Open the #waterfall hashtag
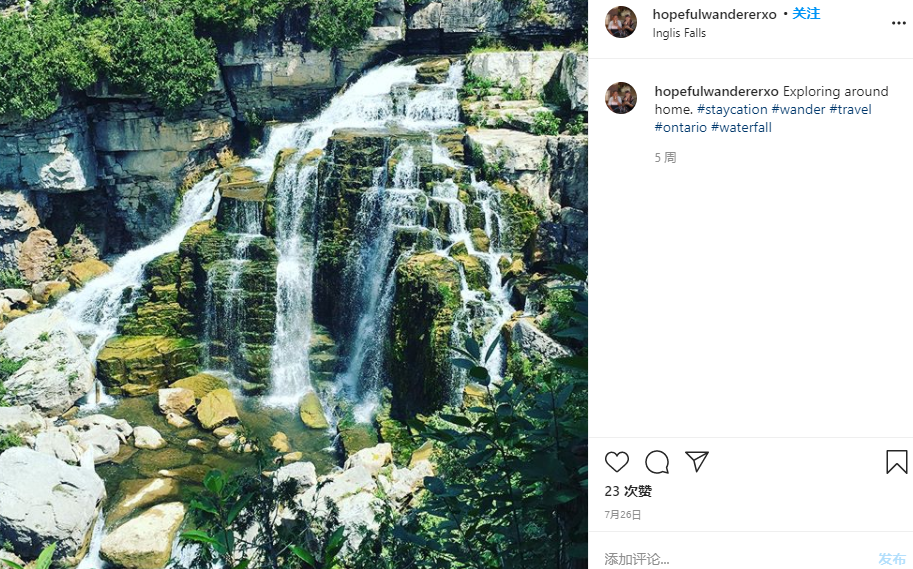Viewport: 913px width, 569px height. coord(741,128)
